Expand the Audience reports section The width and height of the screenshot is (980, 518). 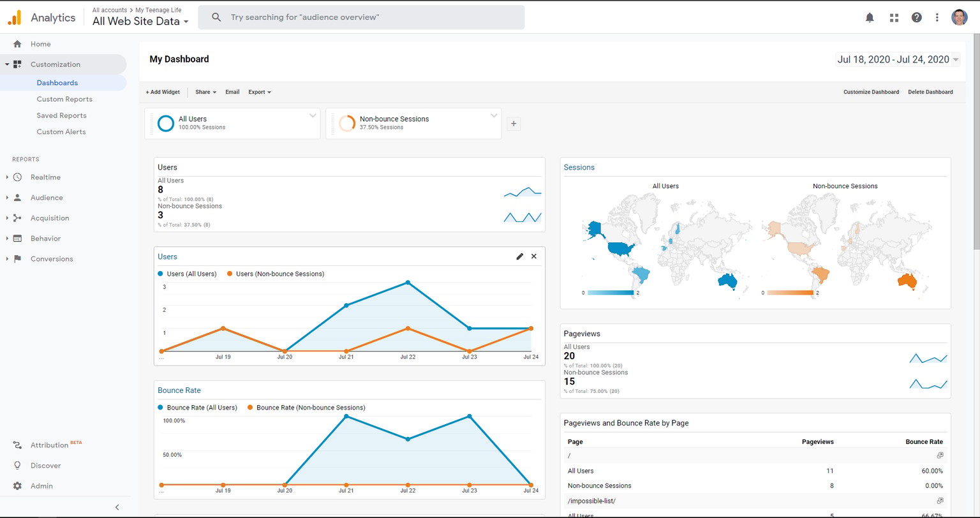click(x=47, y=198)
